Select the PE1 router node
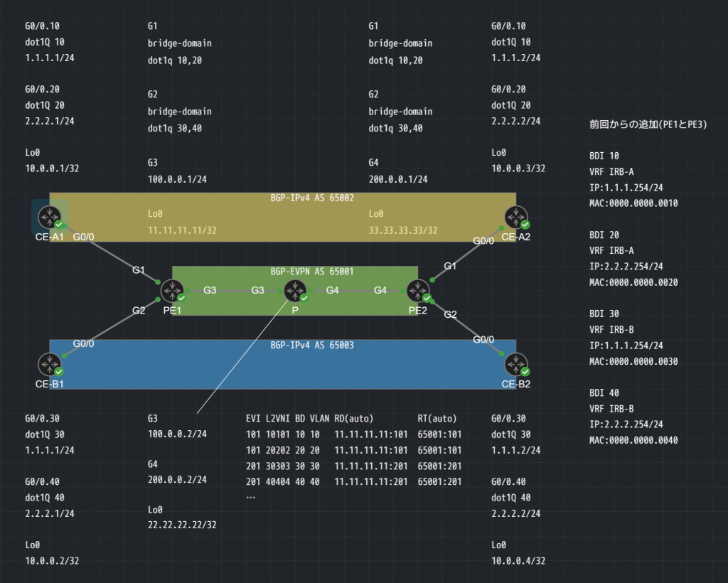 click(x=172, y=291)
